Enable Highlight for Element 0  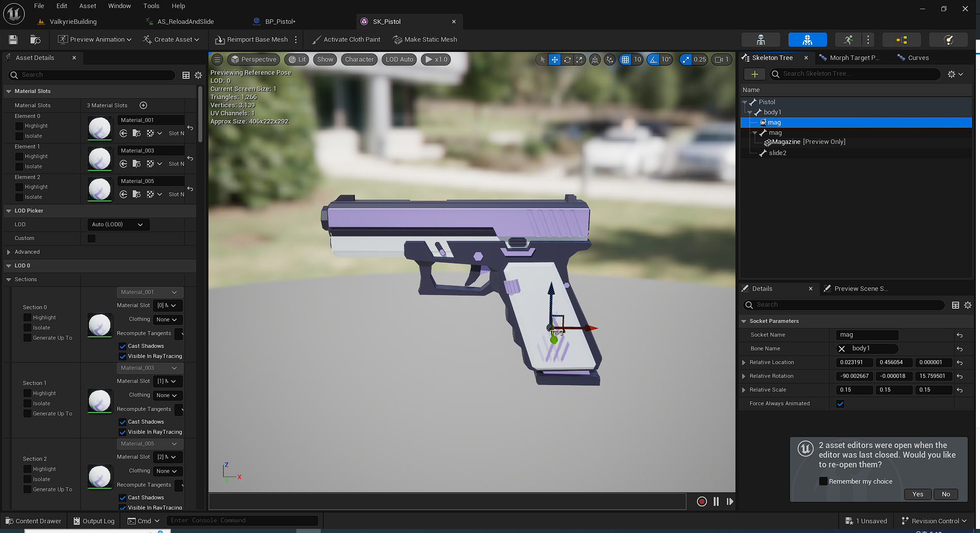pos(19,126)
